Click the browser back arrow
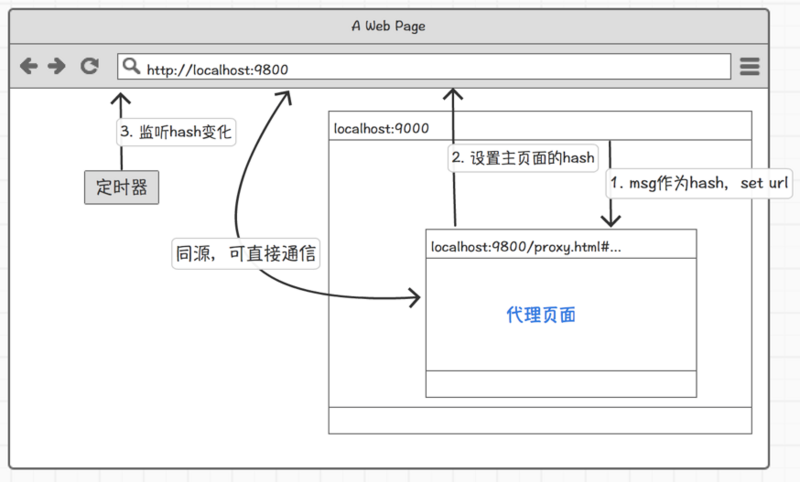 29,66
